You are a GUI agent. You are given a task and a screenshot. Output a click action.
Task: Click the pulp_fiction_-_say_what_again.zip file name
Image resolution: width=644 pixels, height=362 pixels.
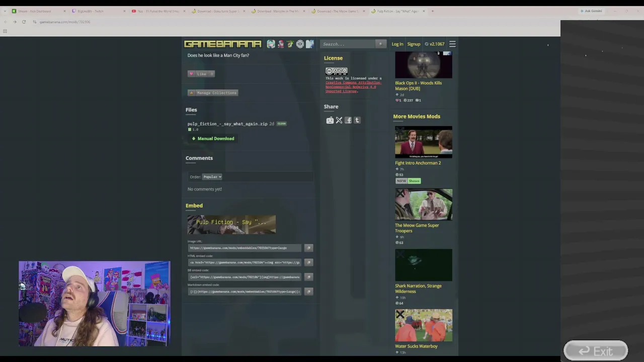[x=227, y=124]
